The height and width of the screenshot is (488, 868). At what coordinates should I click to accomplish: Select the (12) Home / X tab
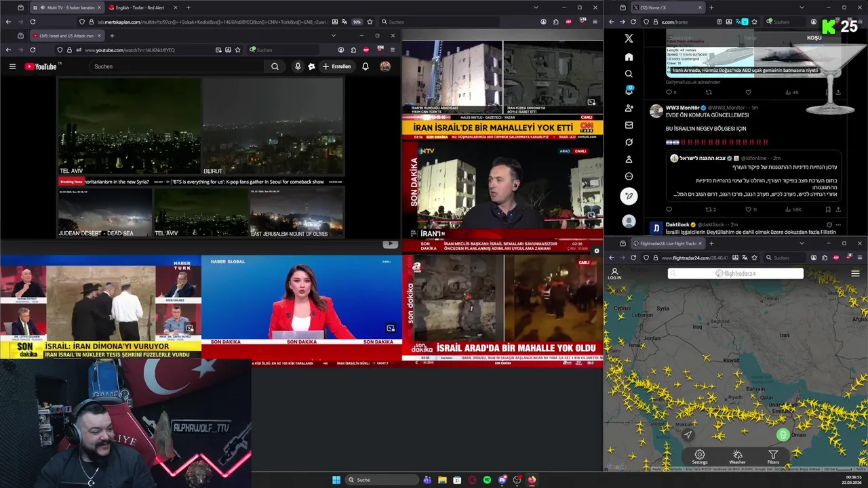668,7
